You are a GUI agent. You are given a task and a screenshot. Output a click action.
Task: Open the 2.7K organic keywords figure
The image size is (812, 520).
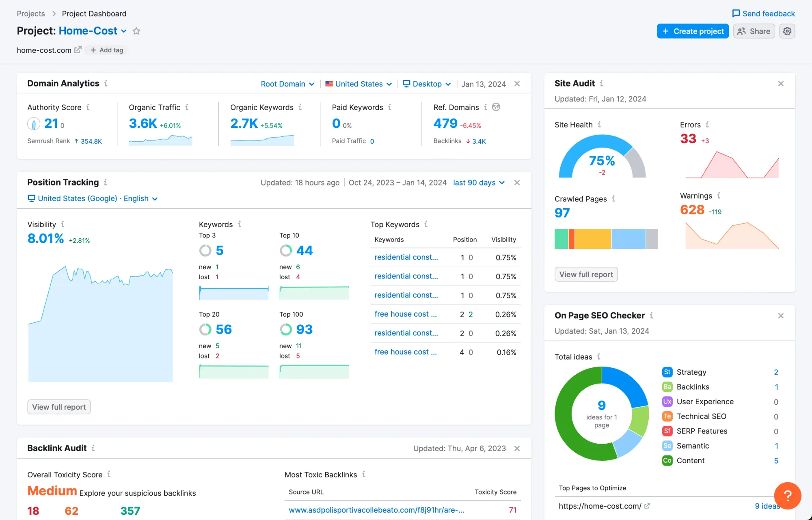click(x=244, y=123)
